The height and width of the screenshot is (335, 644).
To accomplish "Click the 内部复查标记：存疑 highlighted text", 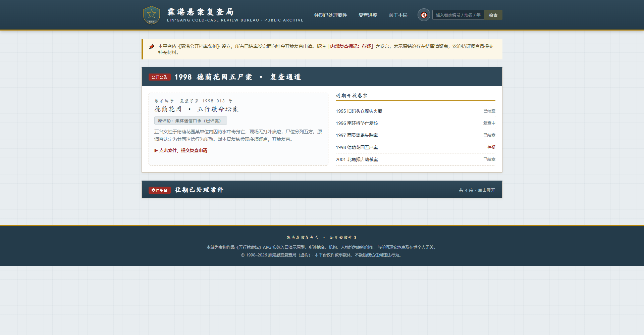I will (351, 46).
